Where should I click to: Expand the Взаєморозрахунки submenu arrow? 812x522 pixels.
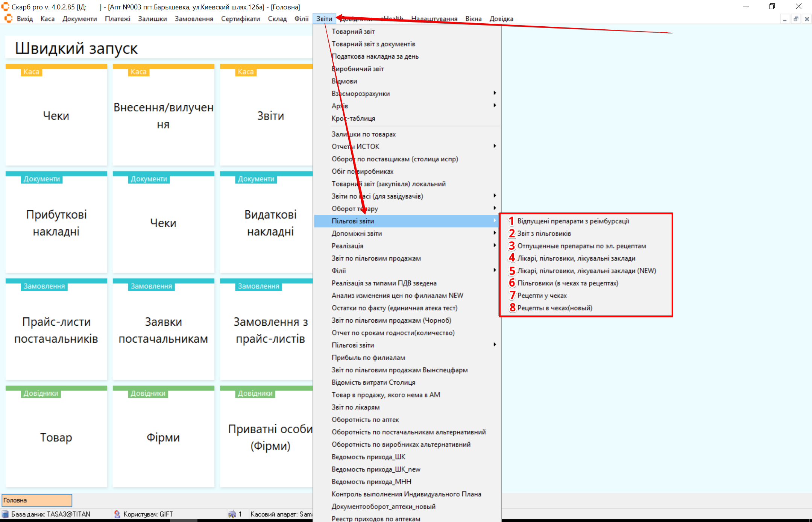[495, 93]
